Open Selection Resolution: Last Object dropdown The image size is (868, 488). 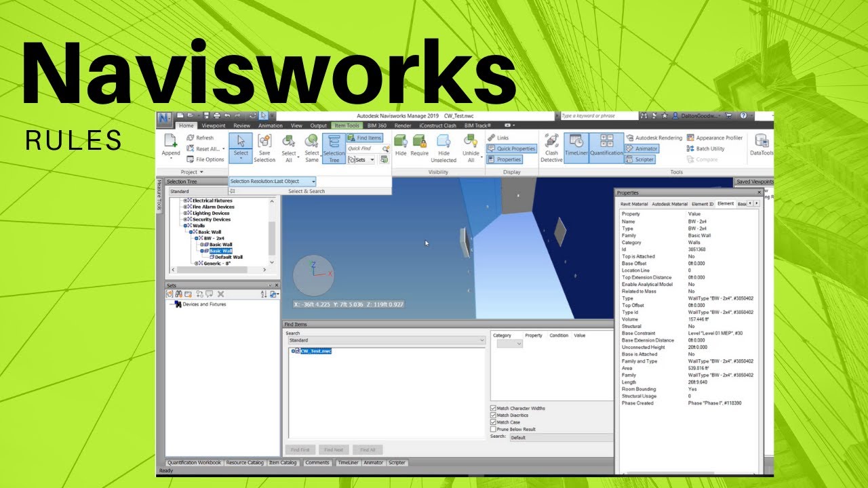coord(273,182)
